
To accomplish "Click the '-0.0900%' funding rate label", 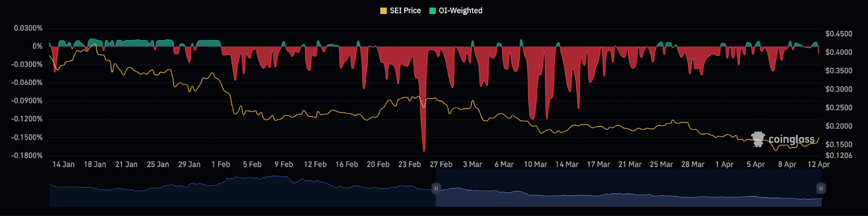I will point(27,101).
